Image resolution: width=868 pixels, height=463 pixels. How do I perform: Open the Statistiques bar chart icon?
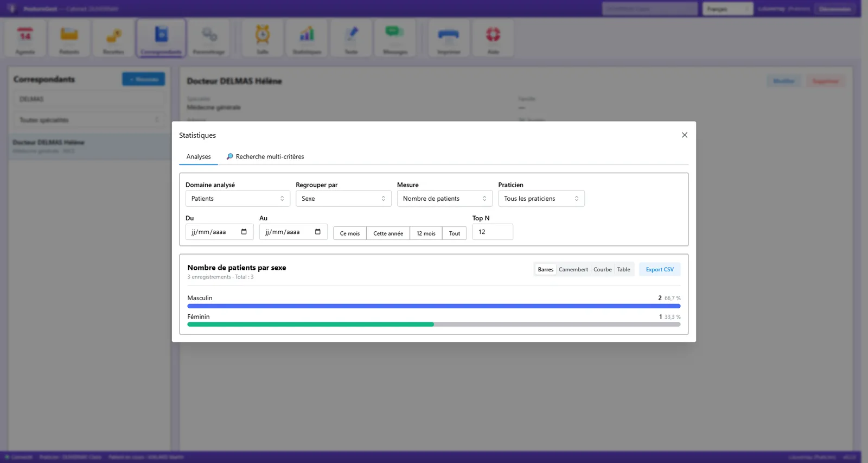(x=307, y=37)
